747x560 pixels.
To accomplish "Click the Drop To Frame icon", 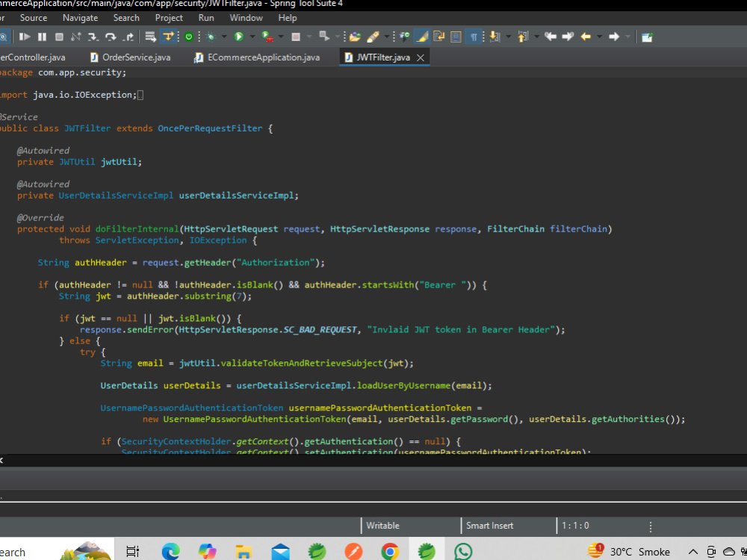I will pos(151,37).
